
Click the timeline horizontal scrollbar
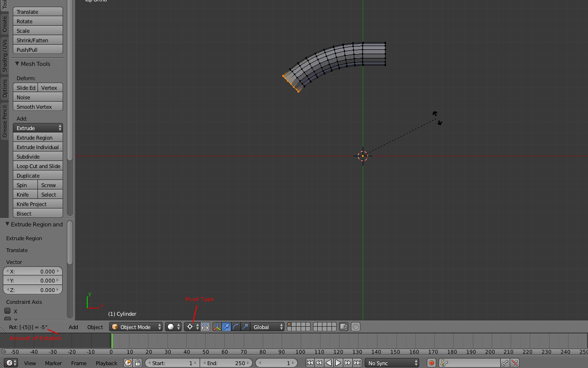[294, 352]
